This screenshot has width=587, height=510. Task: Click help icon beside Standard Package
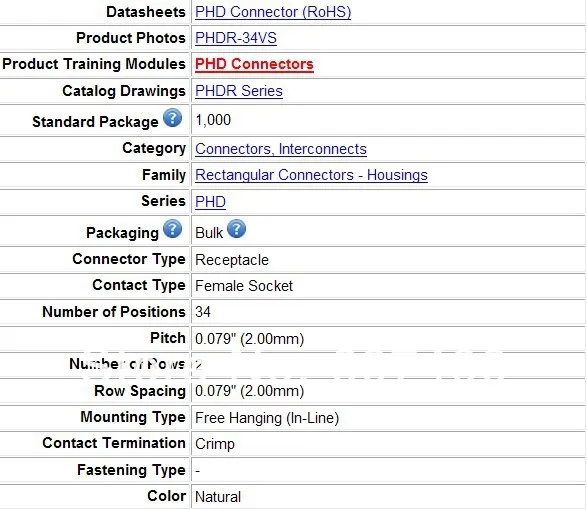tap(173, 118)
